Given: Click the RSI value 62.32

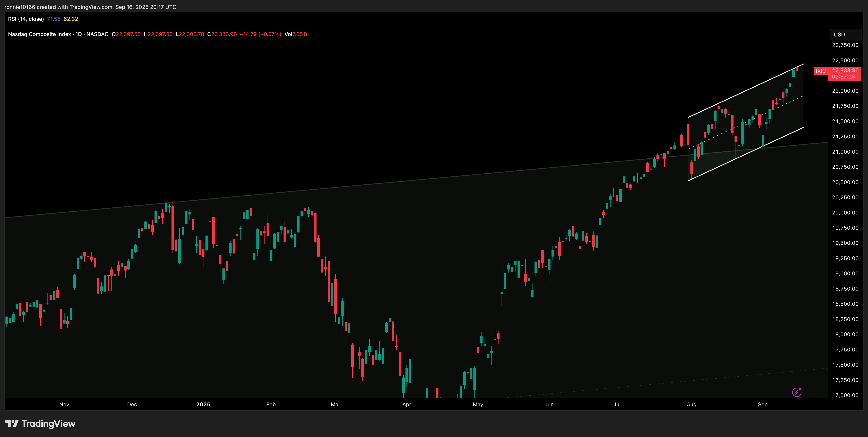Looking at the screenshot, I should coord(71,19).
